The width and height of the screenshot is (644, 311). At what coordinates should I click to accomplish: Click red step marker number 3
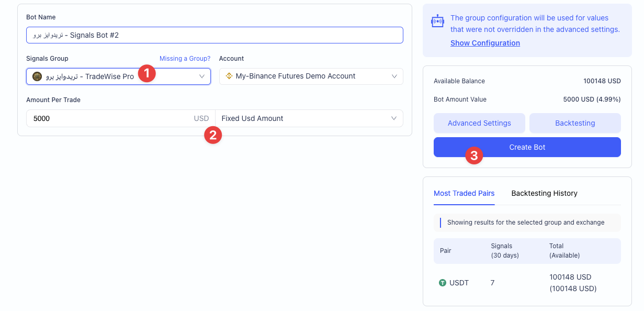(x=474, y=155)
